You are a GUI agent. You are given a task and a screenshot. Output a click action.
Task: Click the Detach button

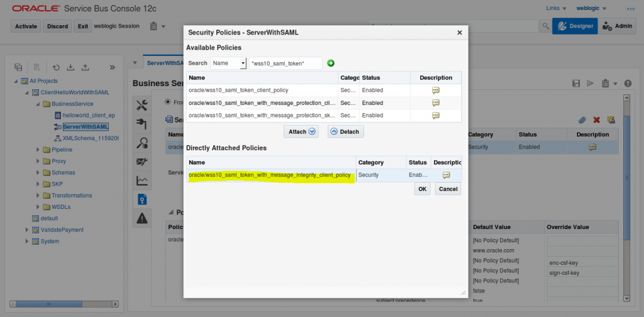345,132
